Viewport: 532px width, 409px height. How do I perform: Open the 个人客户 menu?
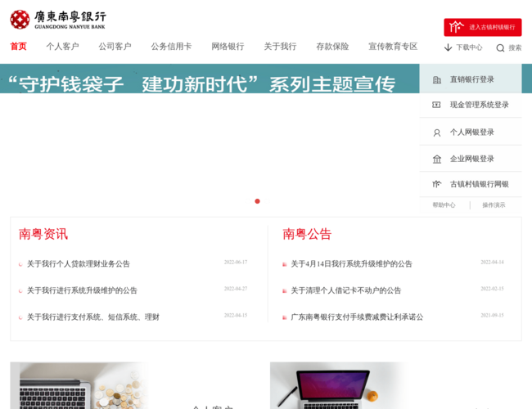[x=62, y=47]
